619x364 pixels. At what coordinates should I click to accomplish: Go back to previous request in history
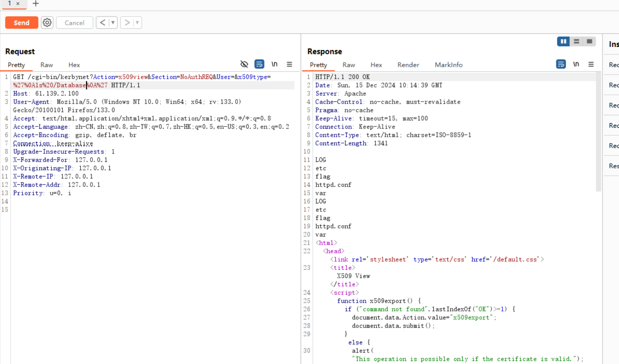[102, 22]
